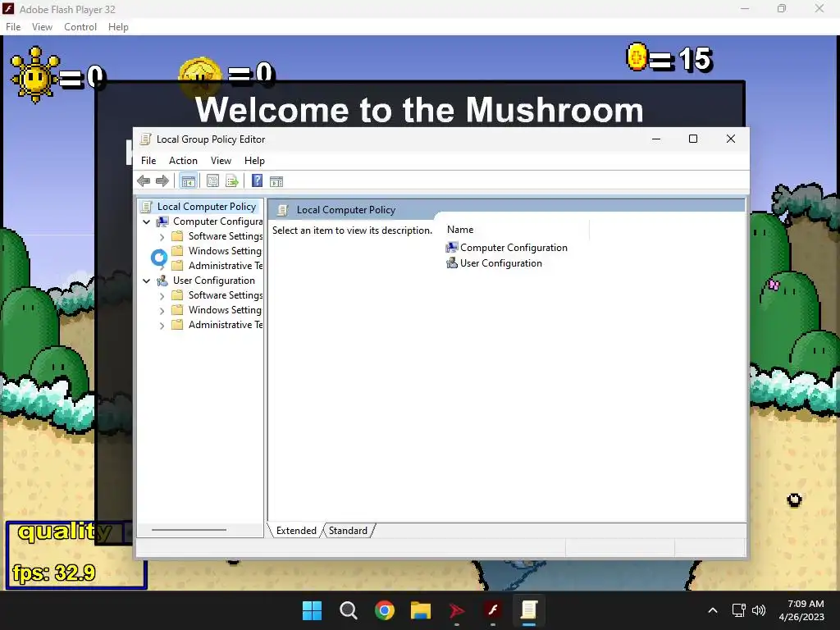This screenshot has width=840, height=630.
Task: Click Administrative Templates folder icon under User Configuration
Action: click(177, 325)
